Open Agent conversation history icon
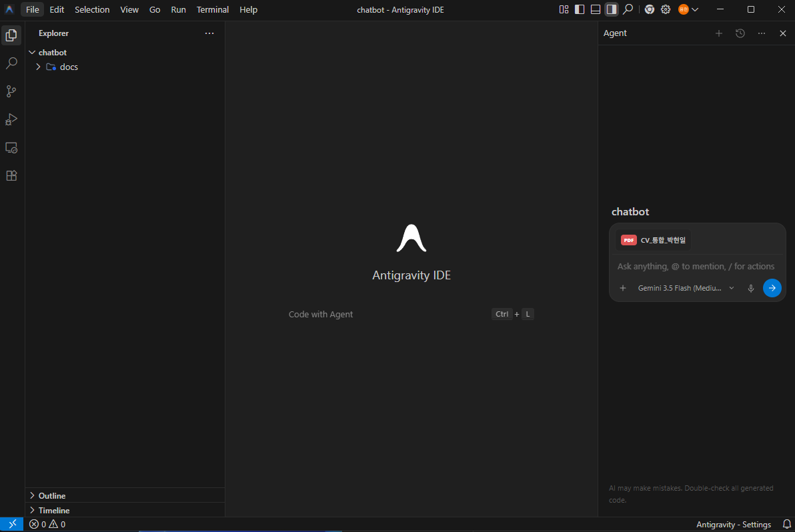795x532 pixels. click(x=740, y=33)
